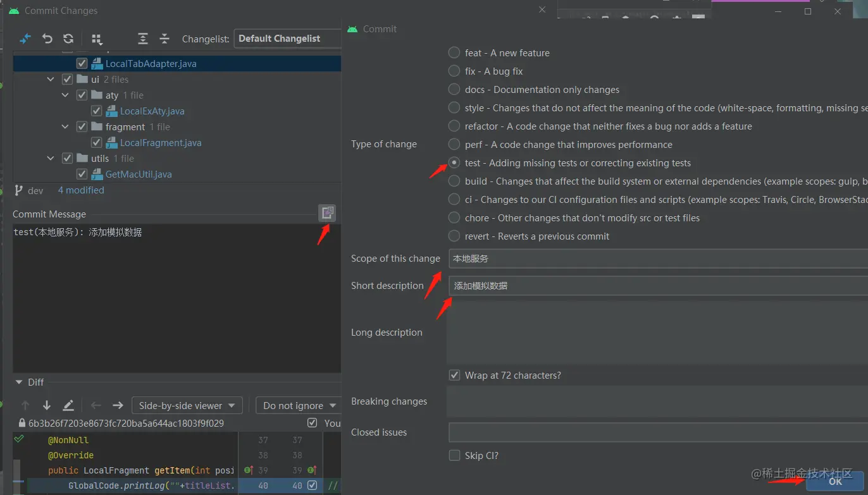Viewport: 868px width, 495px height.
Task: Open the Changelist dropdown (Default Changelist)
Action: pyautogui.click(x=288, y=39)
